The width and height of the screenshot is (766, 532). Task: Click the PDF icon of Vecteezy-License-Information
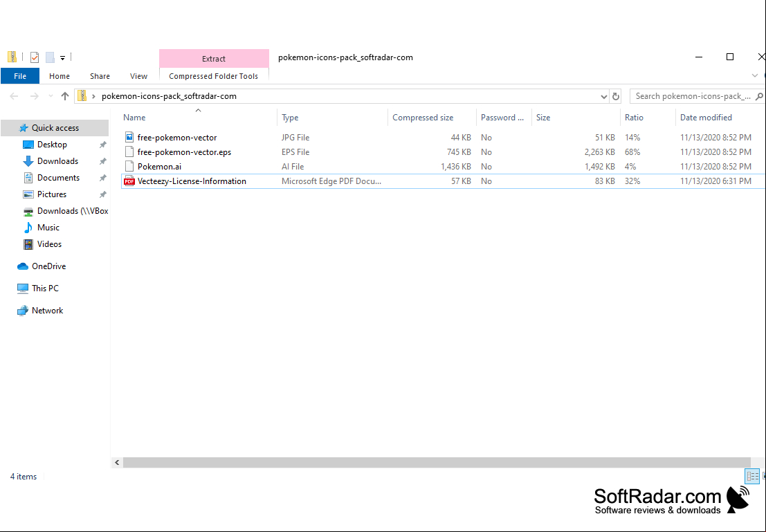coord(129,181)
